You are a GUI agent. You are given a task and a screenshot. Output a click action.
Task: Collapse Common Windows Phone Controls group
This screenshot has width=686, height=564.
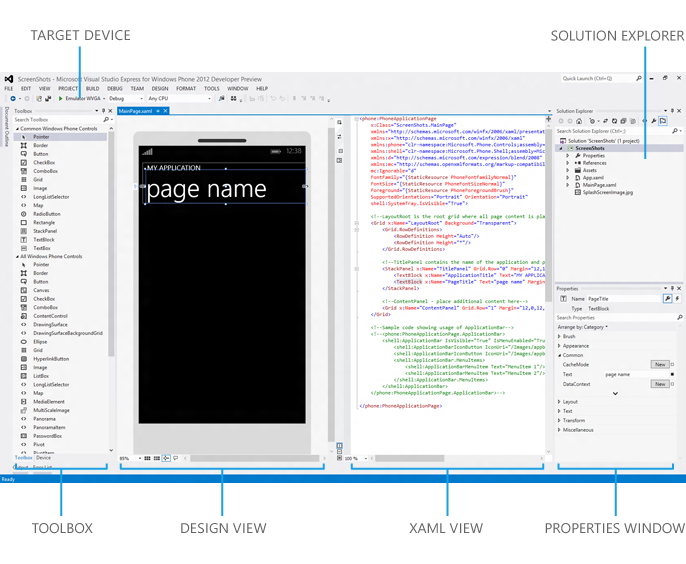[18, 129]
